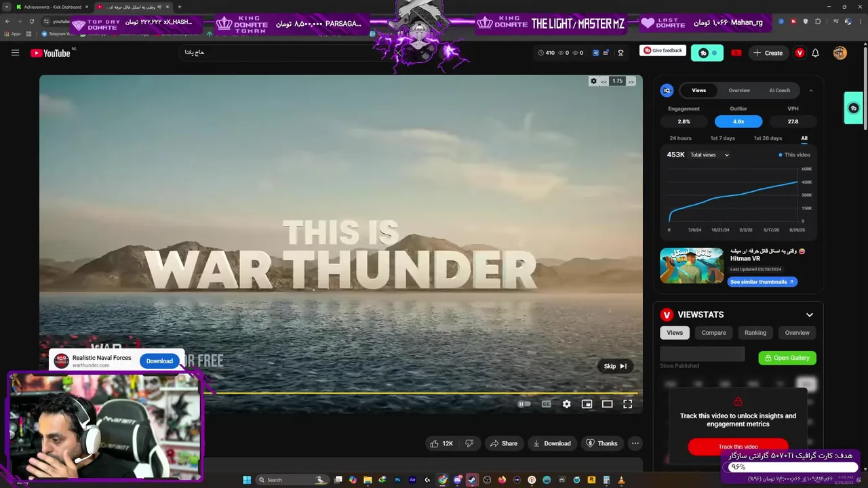
Task: Select the ViewStats Overview tab
Action: coord(797,333)
